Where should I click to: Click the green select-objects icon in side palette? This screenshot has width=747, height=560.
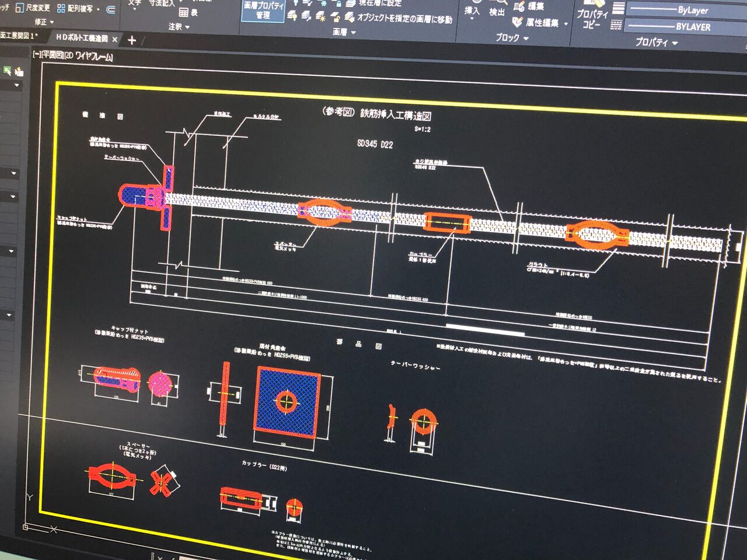(7, 71)
